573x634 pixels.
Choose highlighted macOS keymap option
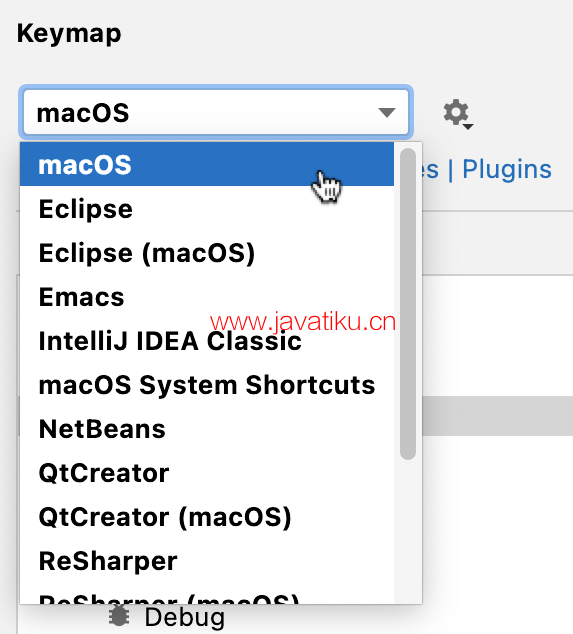tap(207, 164)
